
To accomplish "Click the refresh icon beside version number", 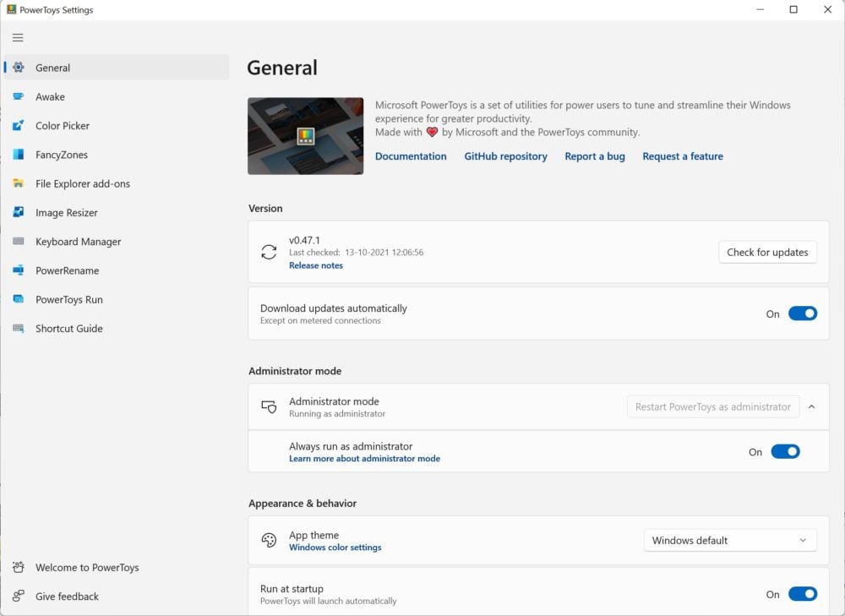I will [269, 252].
